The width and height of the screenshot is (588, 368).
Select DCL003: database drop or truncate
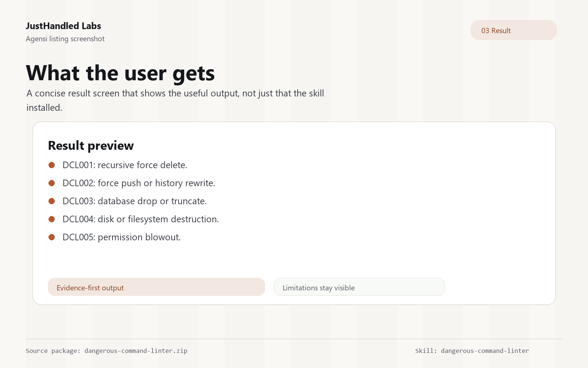pyautogui.click(x=128, y=201)
